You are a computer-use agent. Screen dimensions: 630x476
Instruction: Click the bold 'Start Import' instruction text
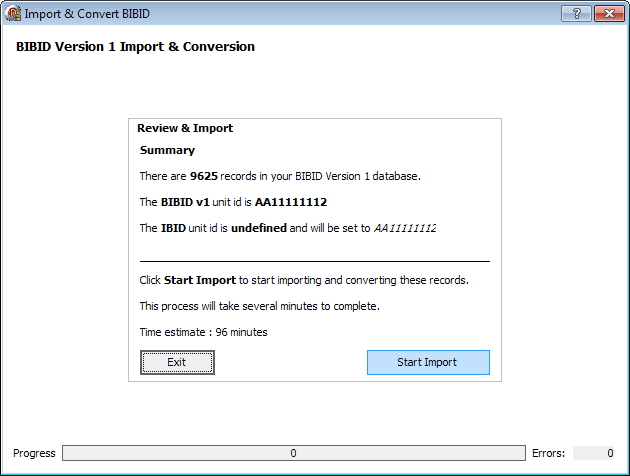200,280
